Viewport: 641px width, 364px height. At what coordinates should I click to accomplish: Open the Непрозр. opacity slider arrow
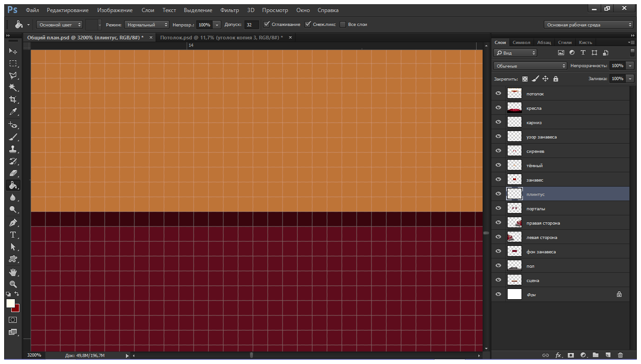[217, 25]
